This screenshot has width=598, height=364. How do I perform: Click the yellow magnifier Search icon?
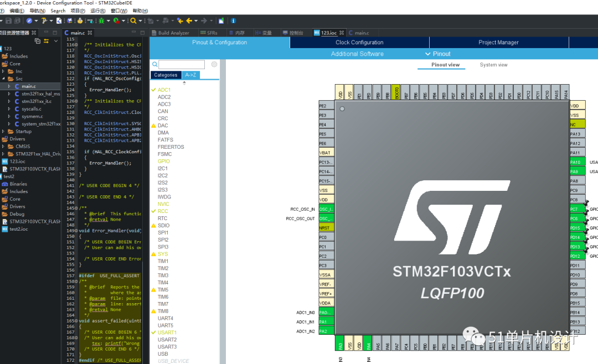point(133,20)
